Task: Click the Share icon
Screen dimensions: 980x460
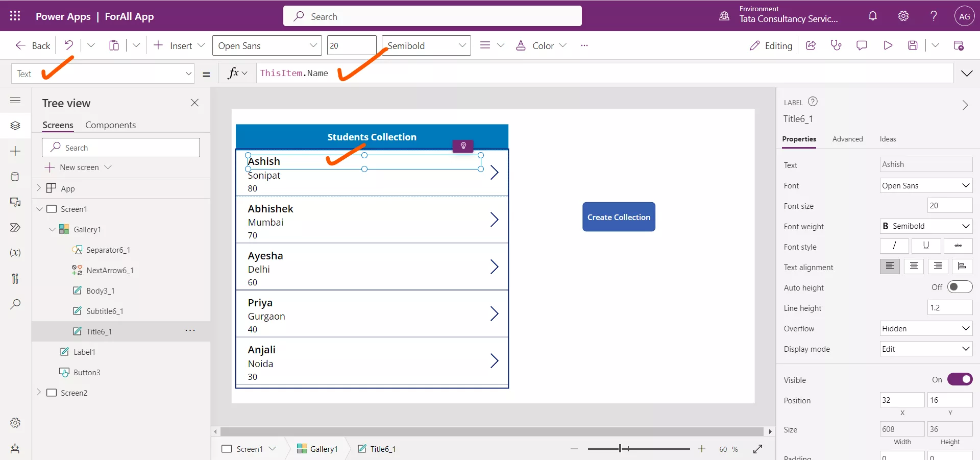Action: pyautogui.click(x=811, y=45)
